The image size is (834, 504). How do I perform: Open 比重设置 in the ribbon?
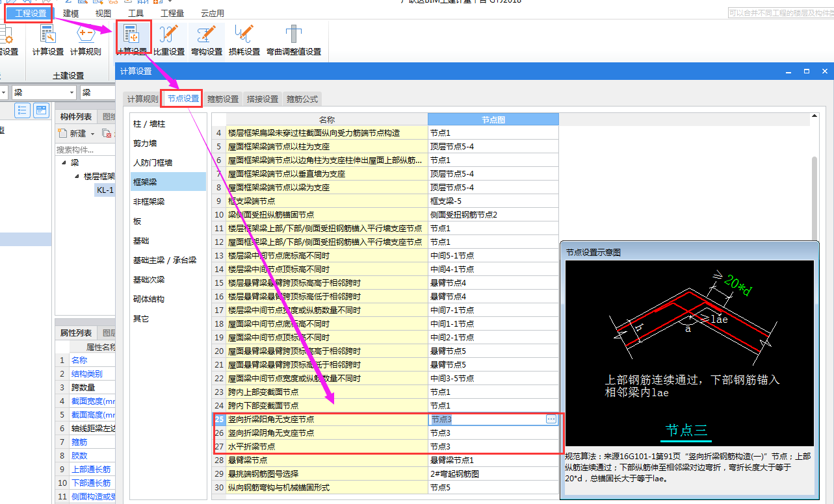point(169,40)
